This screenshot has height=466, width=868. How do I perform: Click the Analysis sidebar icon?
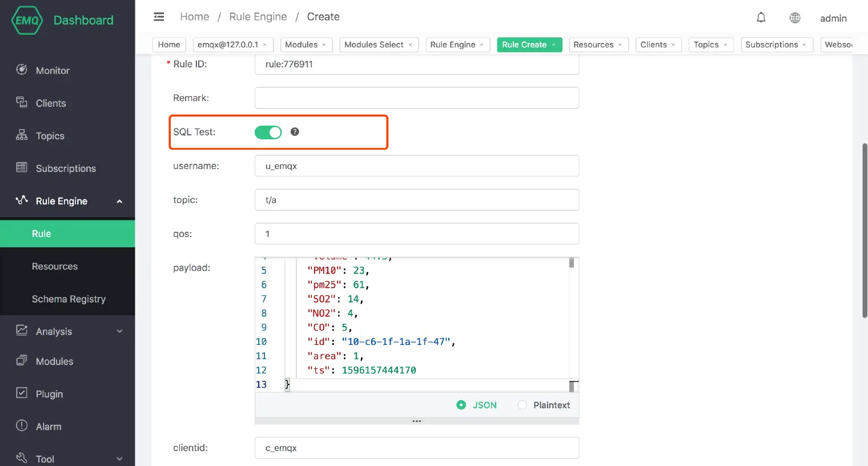tap(22, 330)
